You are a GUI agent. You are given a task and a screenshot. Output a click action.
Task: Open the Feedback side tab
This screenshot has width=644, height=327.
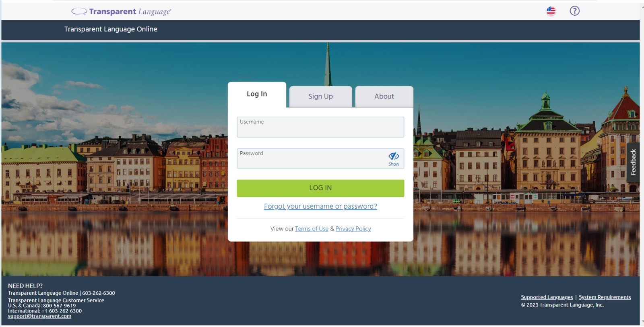coord(633,162)
